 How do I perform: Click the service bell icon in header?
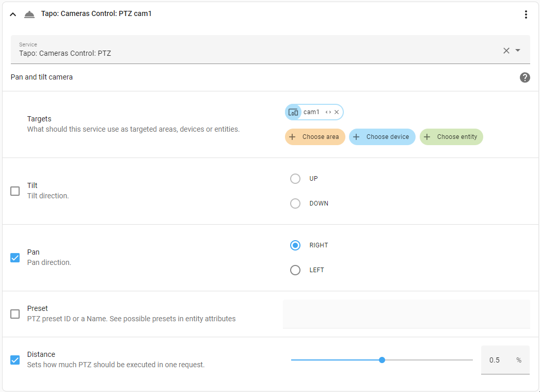[29, 14]
